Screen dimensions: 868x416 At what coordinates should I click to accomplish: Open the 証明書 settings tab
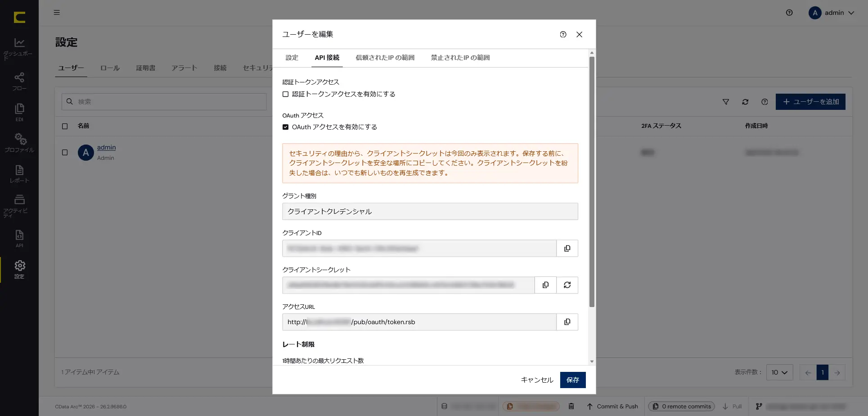[x=146, y=68]
